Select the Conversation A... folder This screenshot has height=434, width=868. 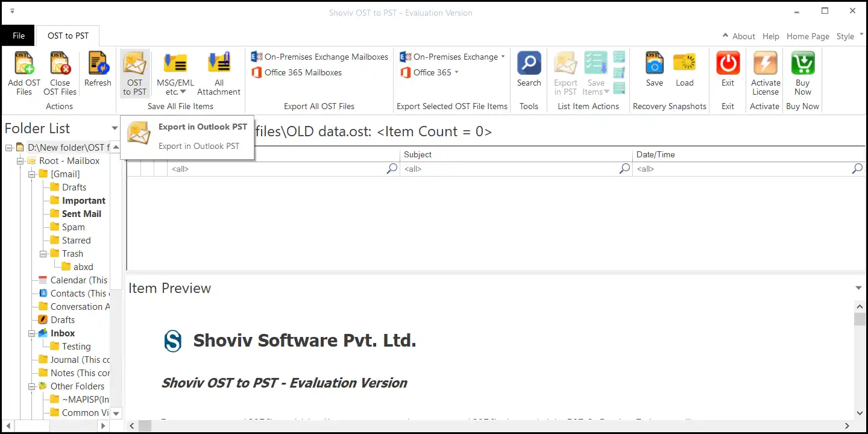(x=74, y=307)
